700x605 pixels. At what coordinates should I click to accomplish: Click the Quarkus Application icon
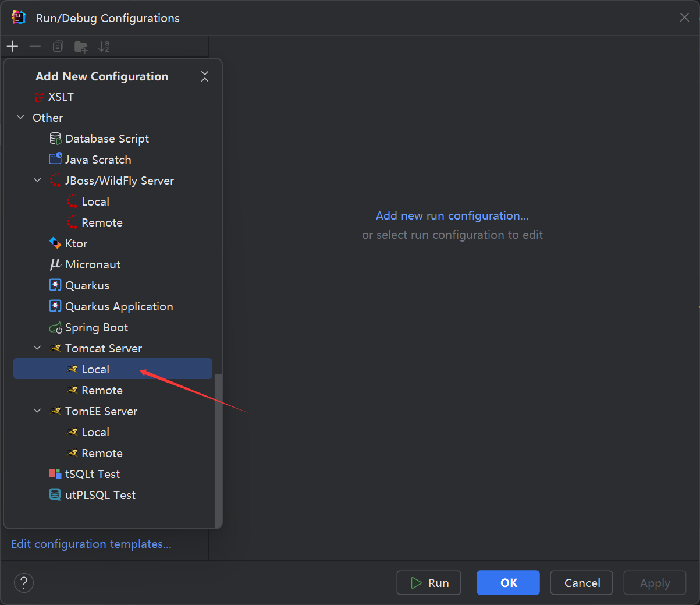[55, 306]
